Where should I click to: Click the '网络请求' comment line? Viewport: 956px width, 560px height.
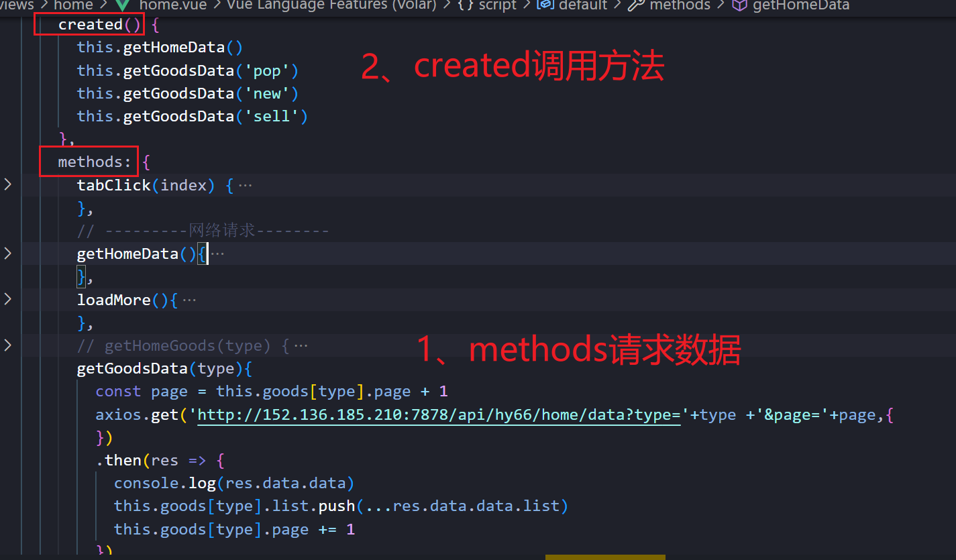[203, 231]
